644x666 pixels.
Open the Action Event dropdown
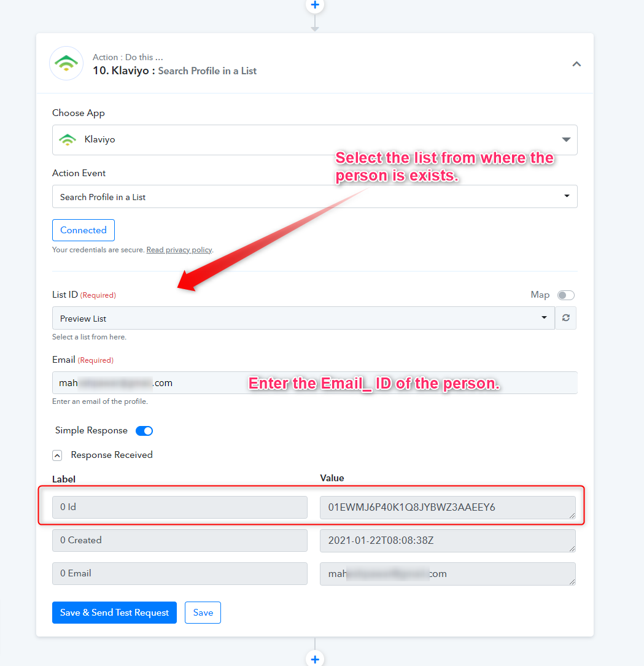click(x=314, y=196)
